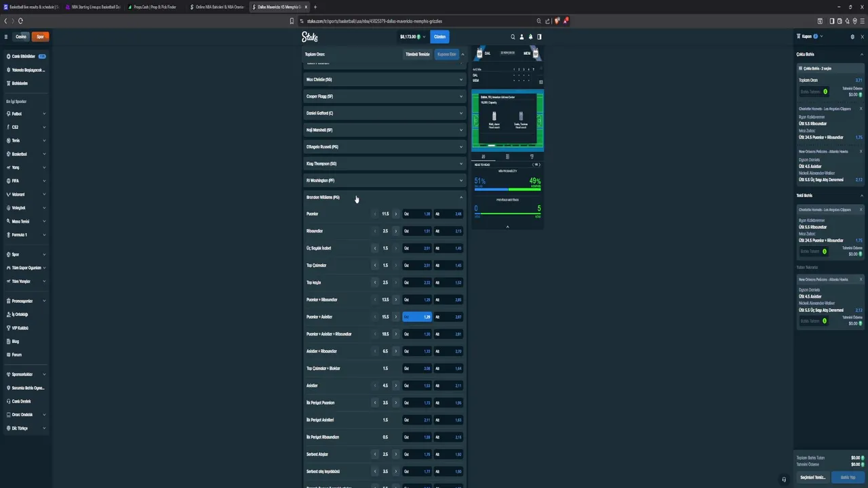This screenshot has width=868, height=488.
Task: Open the user profile icon
Action: [x=521, y=37]
